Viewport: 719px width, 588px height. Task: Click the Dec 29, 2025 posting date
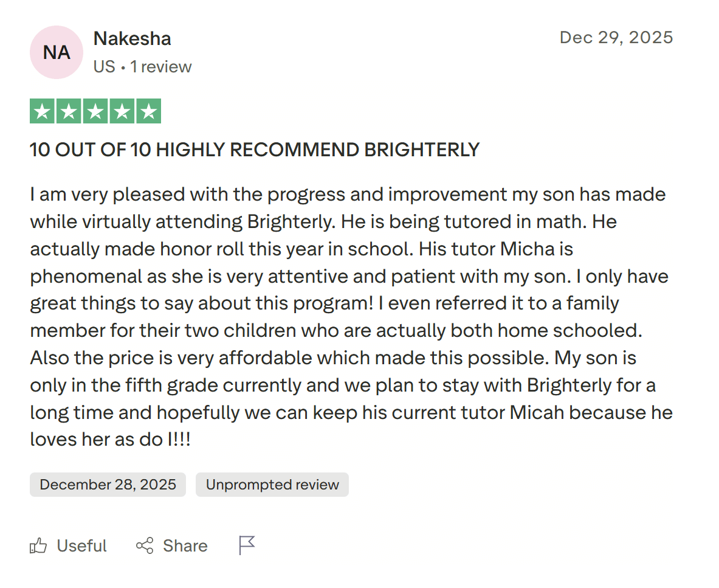coord(616,37)
